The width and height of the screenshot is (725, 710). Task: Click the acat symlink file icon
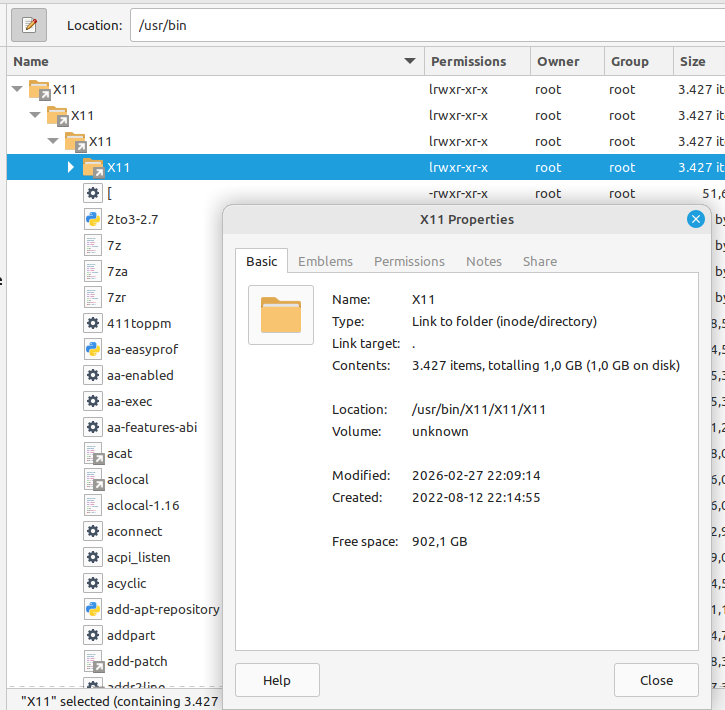(93, 453)
